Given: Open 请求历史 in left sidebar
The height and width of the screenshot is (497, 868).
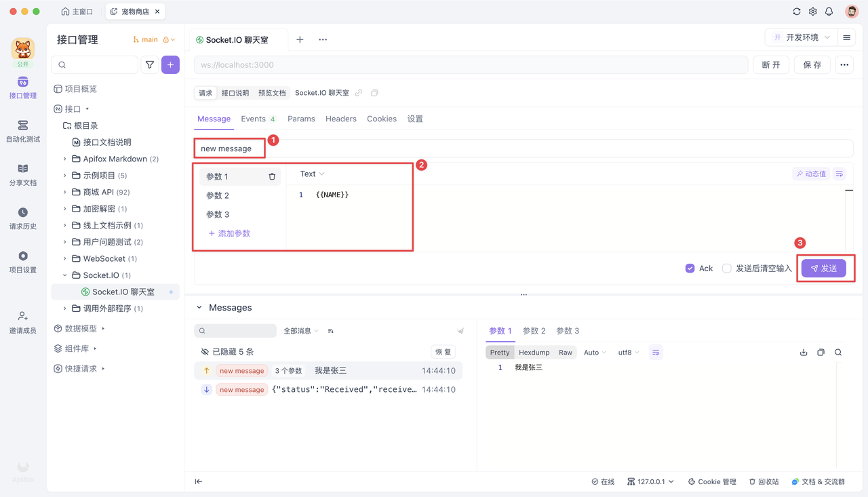Looking at the screenshot, I should [x=23, y=218].
